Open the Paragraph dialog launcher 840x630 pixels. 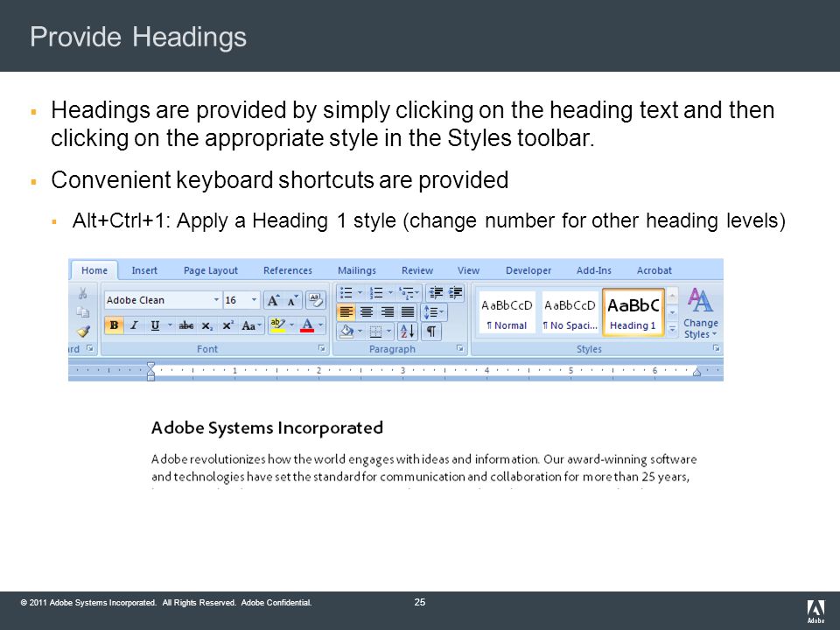pyautogui.click(x=460, y=348)
